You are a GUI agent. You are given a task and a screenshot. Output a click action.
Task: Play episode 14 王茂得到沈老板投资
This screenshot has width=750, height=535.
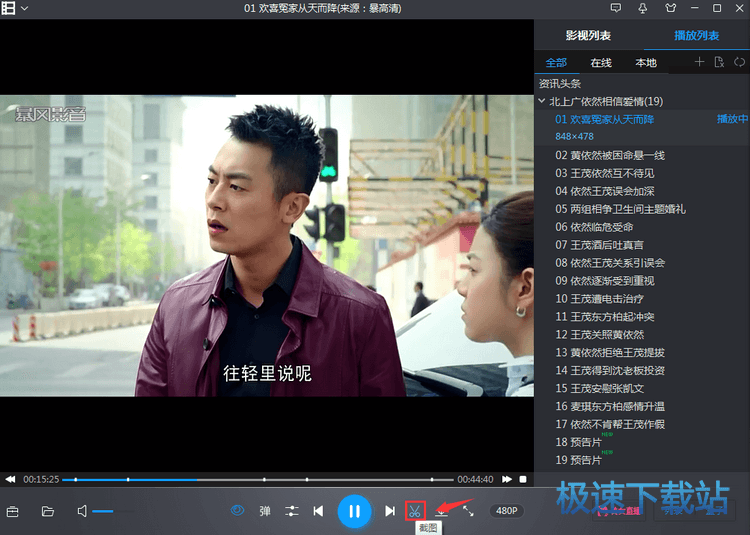click(610, 371)
